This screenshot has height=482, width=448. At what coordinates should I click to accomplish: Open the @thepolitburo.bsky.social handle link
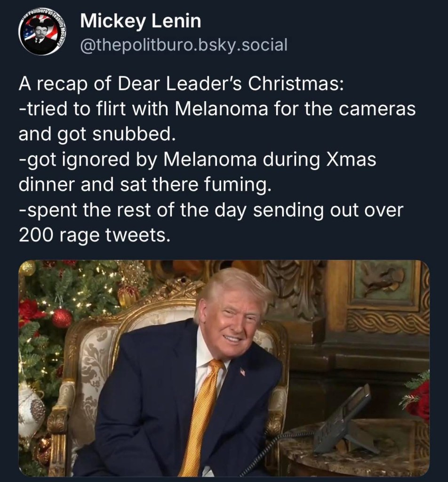184,45
